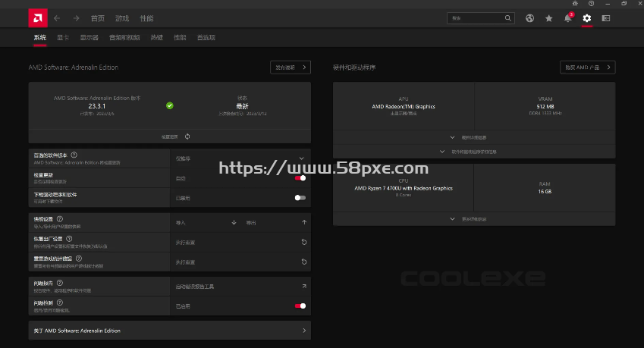Toggle the sidebar panel icon
This screenshot has width=644, height=348.
tap(606, 18)
